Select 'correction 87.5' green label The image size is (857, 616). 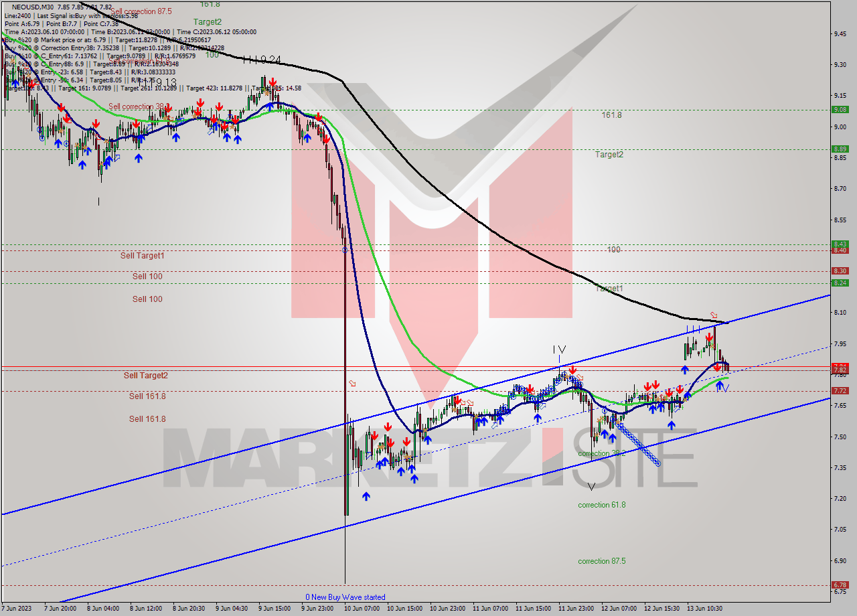[x=601, y=561]
